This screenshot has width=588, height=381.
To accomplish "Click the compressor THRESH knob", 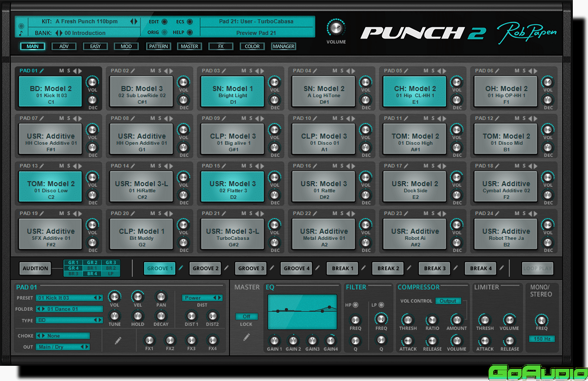I will click(x=408, y=319).
